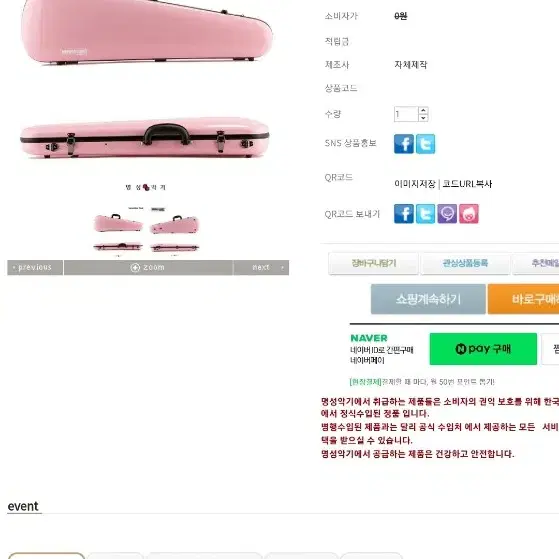This screenshot has height=559, width=559.
Task: Click 장바구니담기 add to cart button
Action: (x=373, y=263)
